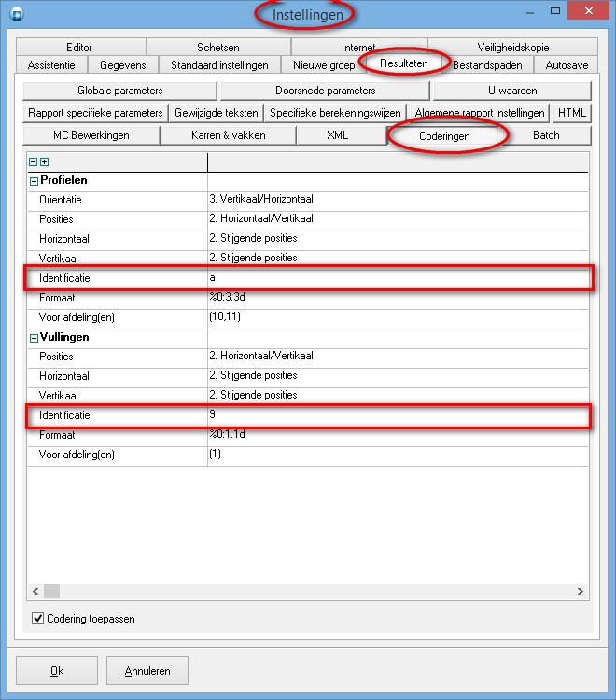Switch to the HTML tab
Viewport: 616px width, 700px height.
coord(572,113)
